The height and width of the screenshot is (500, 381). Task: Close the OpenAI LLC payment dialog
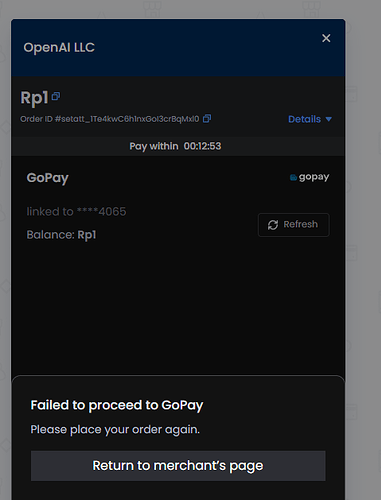326,38
